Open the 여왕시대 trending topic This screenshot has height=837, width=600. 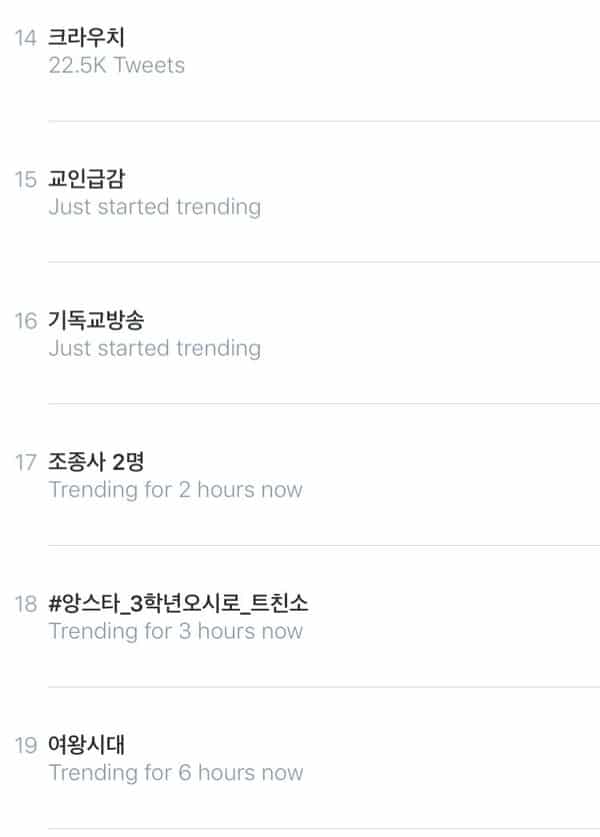[86, 744]
